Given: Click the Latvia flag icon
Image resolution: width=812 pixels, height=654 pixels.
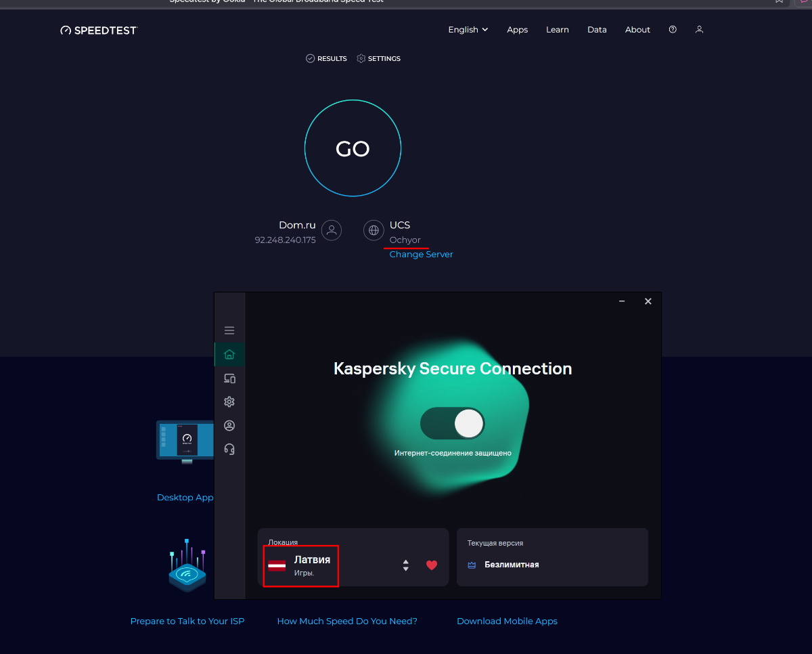Looking at the screenshot, I should point(277,566).
